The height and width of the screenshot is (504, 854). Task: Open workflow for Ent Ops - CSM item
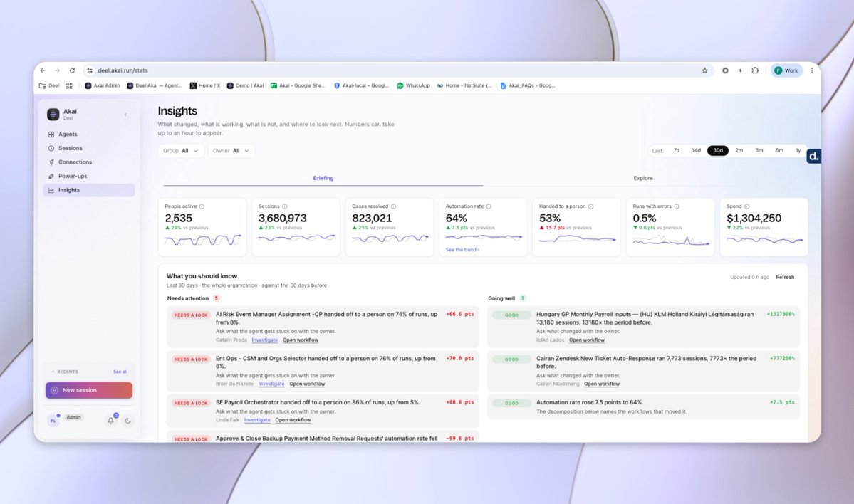tap(307, 384)
